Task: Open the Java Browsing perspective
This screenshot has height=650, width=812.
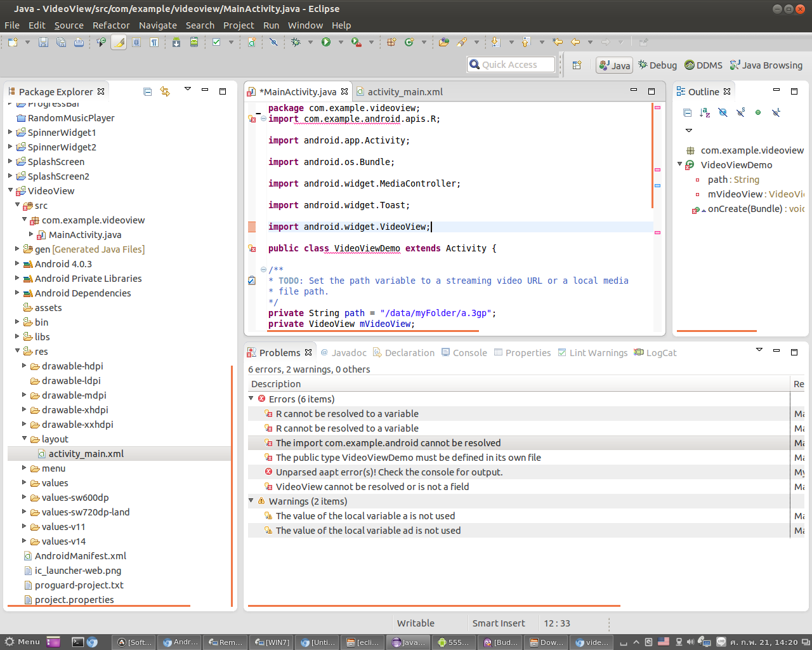Action: pyautogui.click(x=766, y=65)
